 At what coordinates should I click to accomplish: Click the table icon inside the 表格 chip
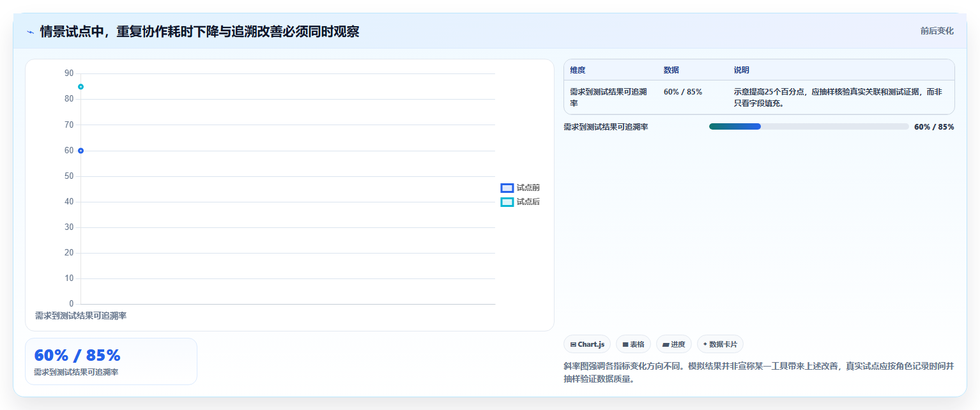tap(625, 344)
